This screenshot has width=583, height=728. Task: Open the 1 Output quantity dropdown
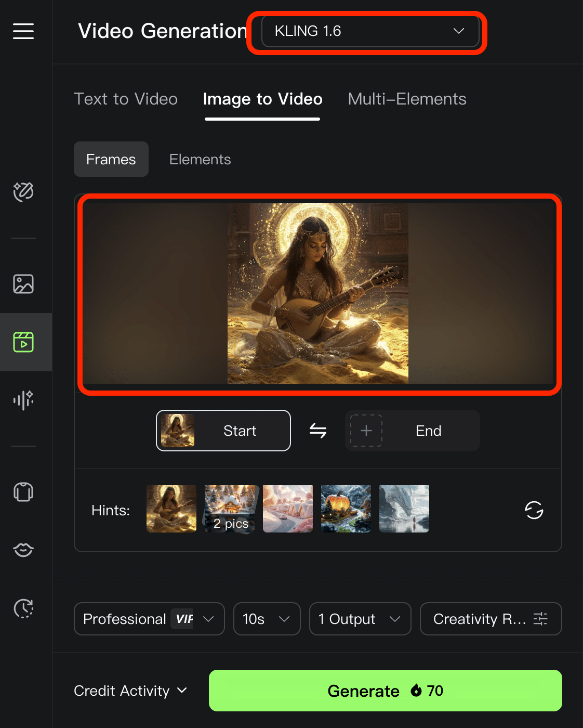tap(360, 619)
